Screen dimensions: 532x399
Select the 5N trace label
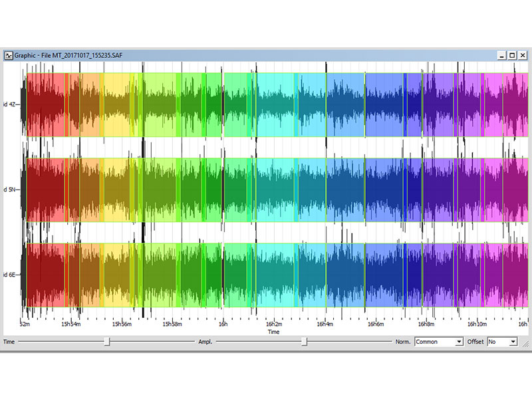tap(10, 190)
